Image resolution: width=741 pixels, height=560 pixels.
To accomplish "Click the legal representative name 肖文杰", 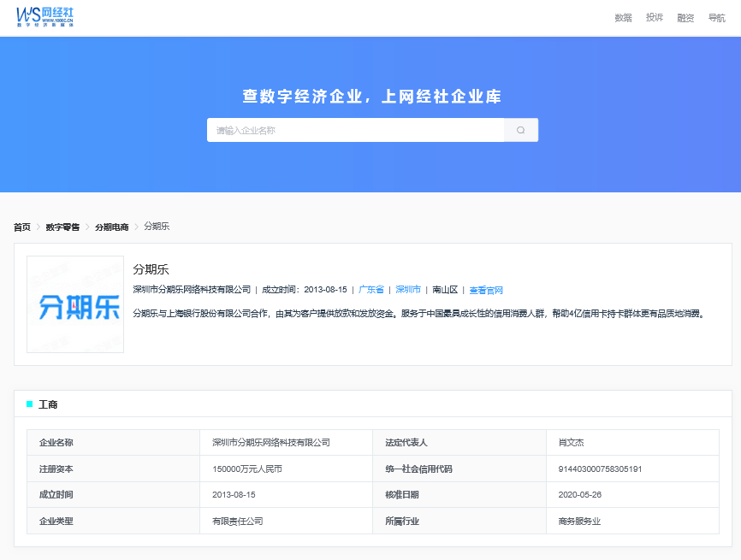I will [x=571, y=443].
